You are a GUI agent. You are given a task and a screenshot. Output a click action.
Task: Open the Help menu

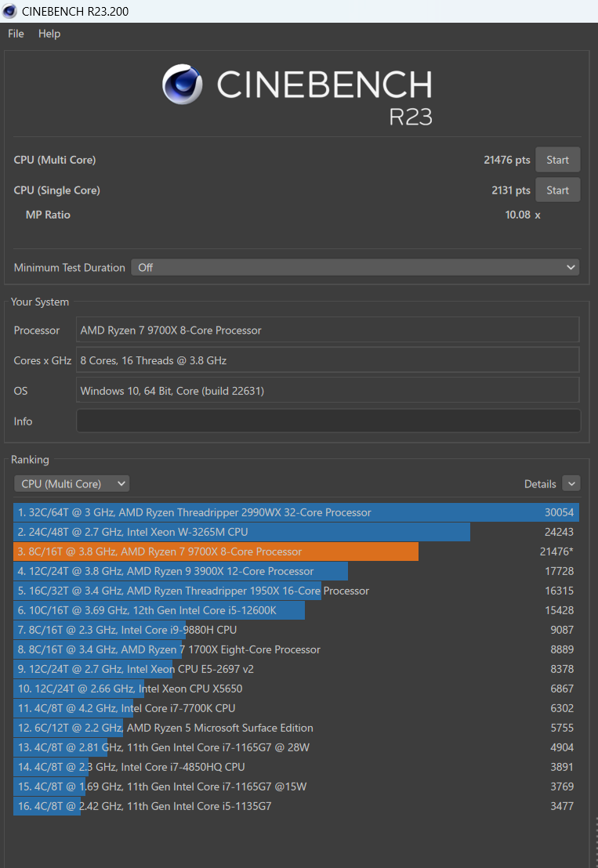pyautogui.click(x=49, y=34)
